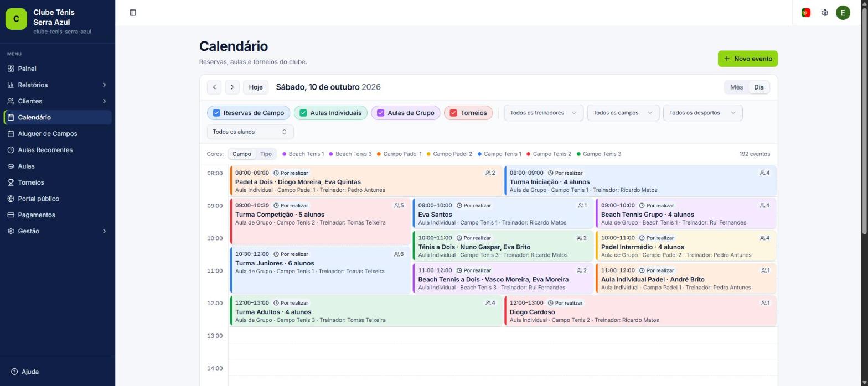Open 'Todos os alunos' selector

[x=250, y=132]
